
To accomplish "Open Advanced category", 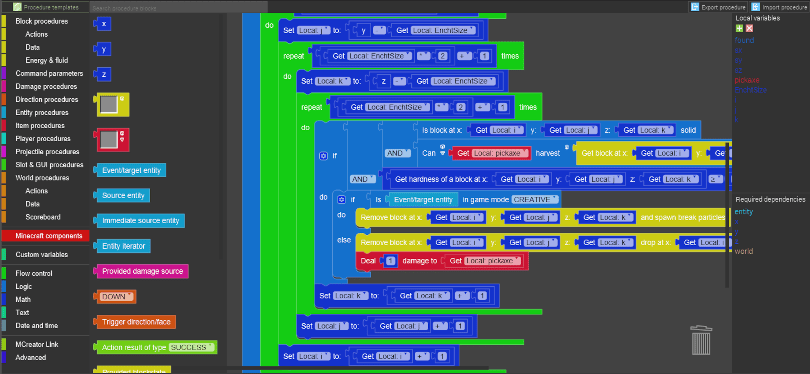I will click(x=30, y=357).
